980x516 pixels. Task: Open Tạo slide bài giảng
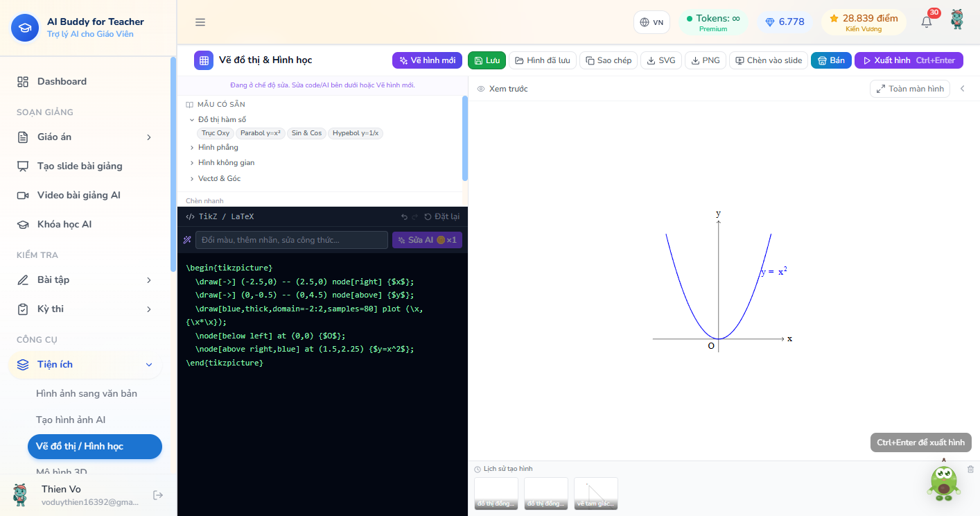click(85, 166)
